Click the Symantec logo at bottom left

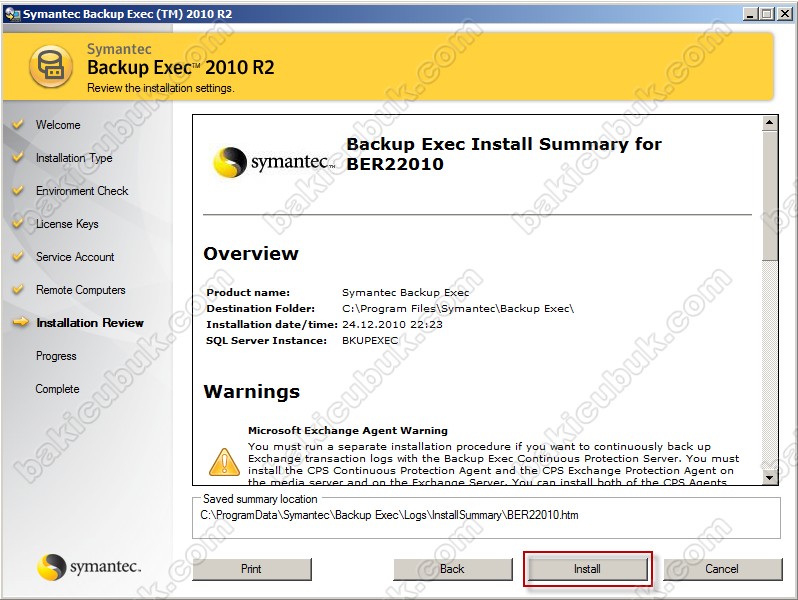point(90,566)
